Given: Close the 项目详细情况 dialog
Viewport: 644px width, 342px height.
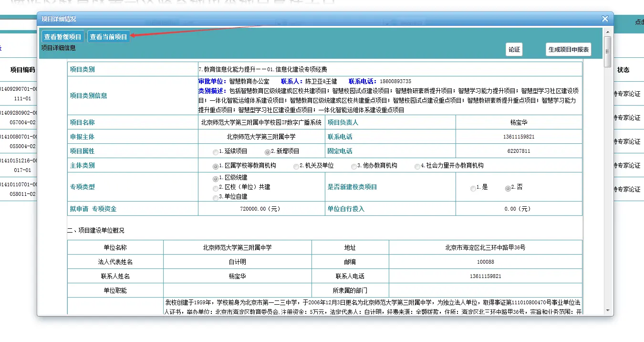Looking at the screenshot, I should (x=605, y=19).
